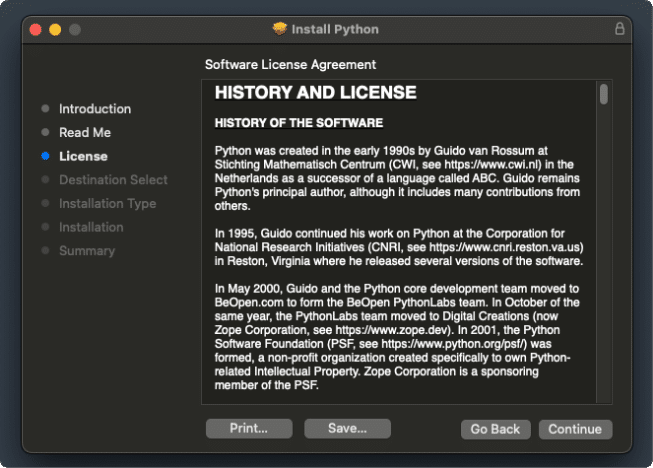Select the Installation Type step
Viewport: 653px width, 468px height.
tap(107, 204)
